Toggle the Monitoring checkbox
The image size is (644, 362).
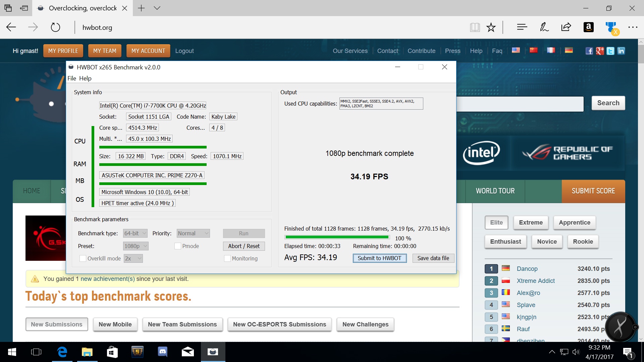point(227,258)
